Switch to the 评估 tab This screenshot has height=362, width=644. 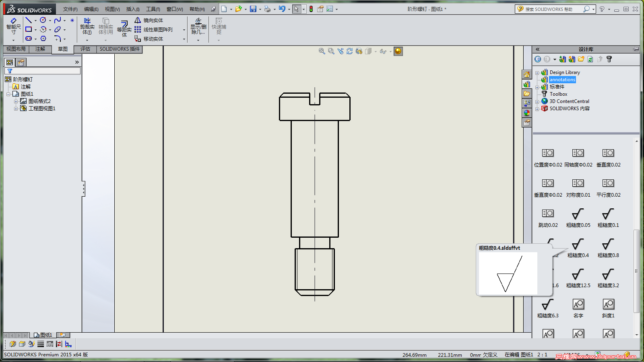[x=85, y=49]
